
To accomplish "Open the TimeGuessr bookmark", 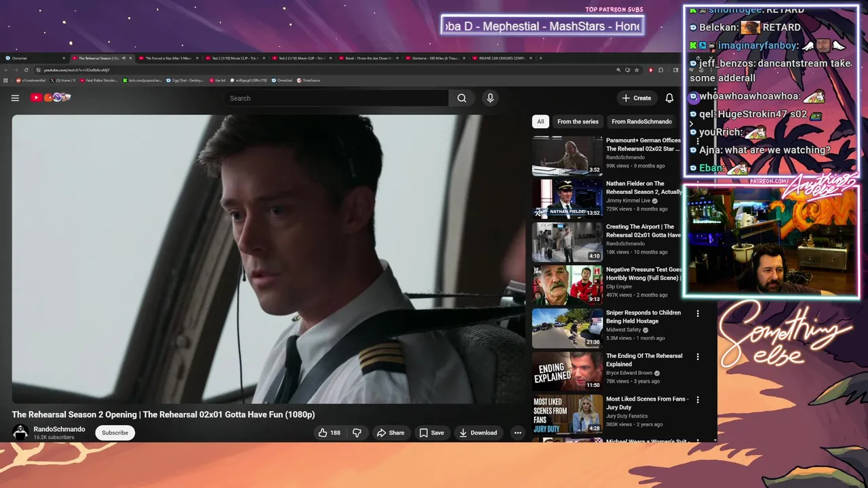I will (x=309, y=80).
